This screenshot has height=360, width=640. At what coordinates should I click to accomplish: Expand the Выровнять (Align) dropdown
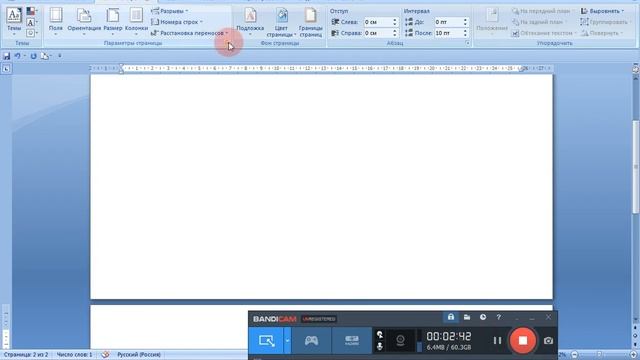click(602, 11)
